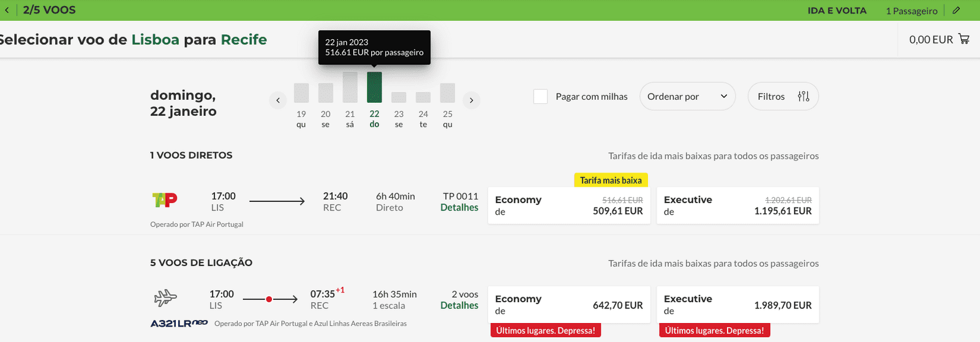This screenshot has width=980, height=342.
Task: Click the highlighted green price bar for 22
Action: click(x=374, y=87)
